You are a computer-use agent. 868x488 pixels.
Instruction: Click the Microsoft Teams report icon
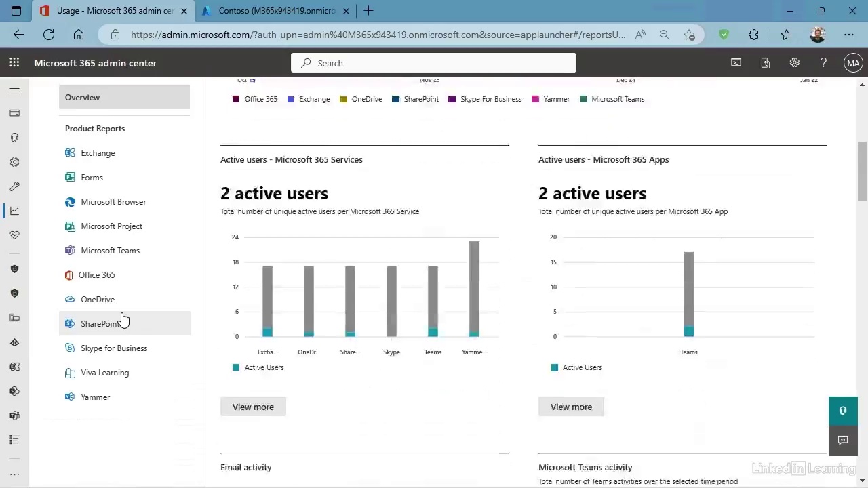coord(70,251)
